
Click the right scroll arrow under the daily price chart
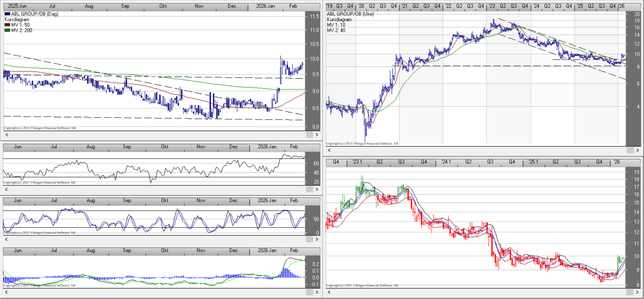(x=317, y=135)
